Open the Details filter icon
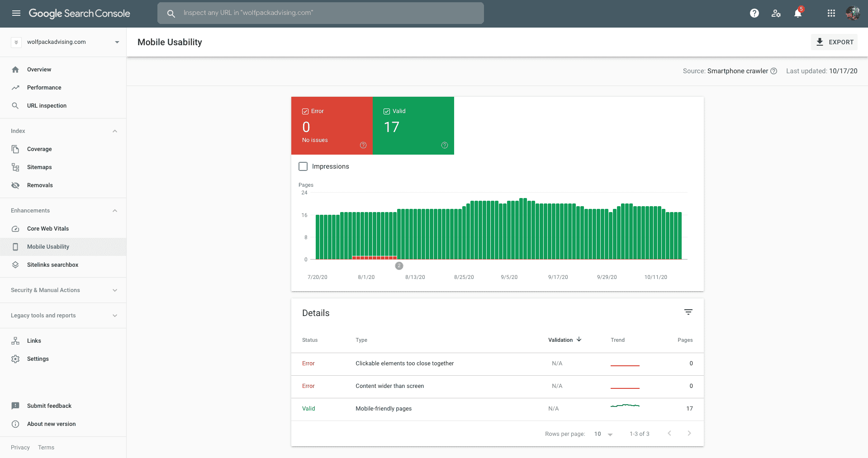The width and height of the screenshot is (868, 458). (688, 312)
